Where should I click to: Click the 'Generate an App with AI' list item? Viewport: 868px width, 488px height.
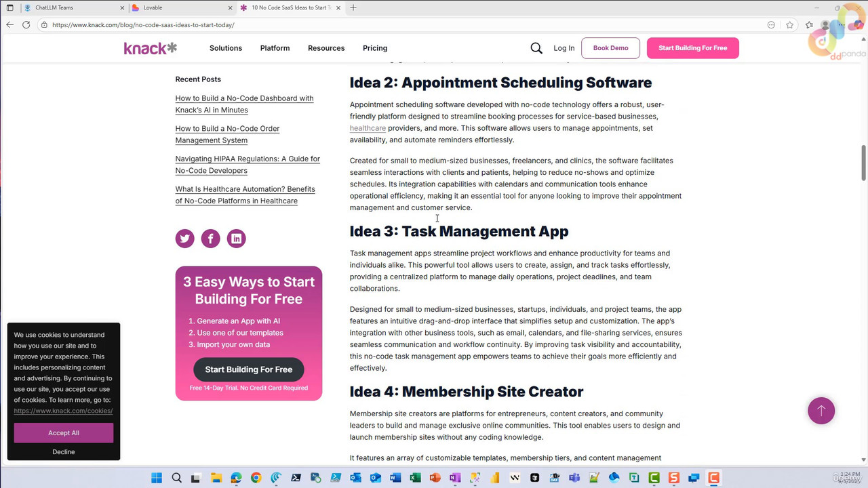[238, 321]
